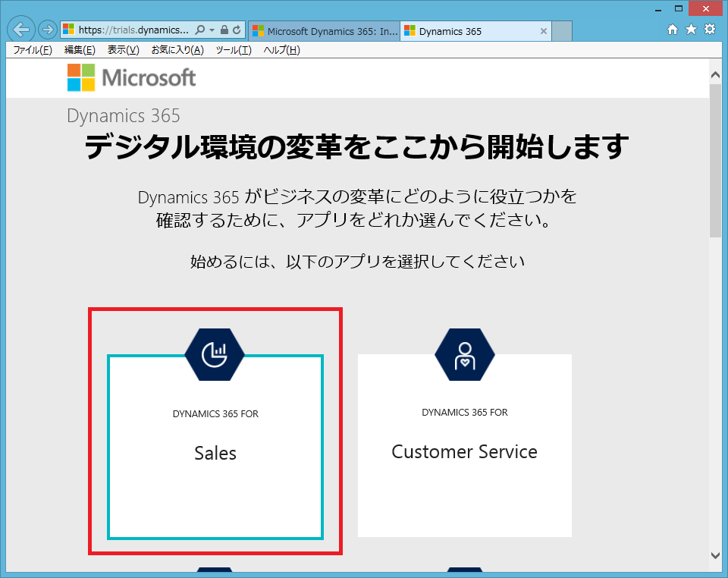Viewport: 728px width, 578px height.
Task: Click the scrollbar down arrow
Action: 715,554
